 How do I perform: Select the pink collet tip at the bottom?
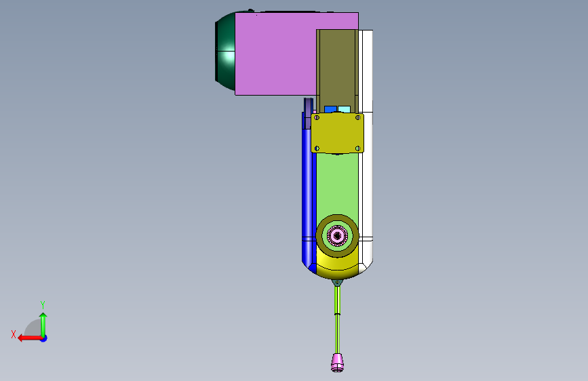[337, 363]
